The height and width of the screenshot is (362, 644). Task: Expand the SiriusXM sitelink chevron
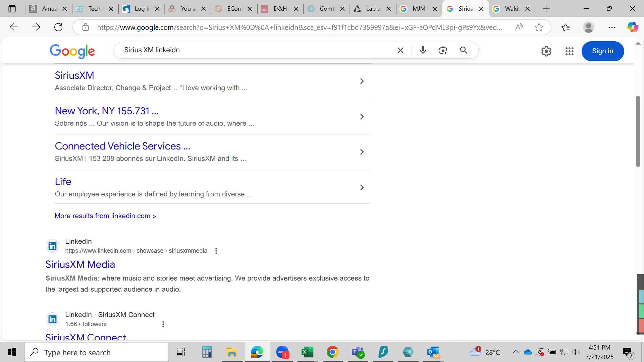362,81
